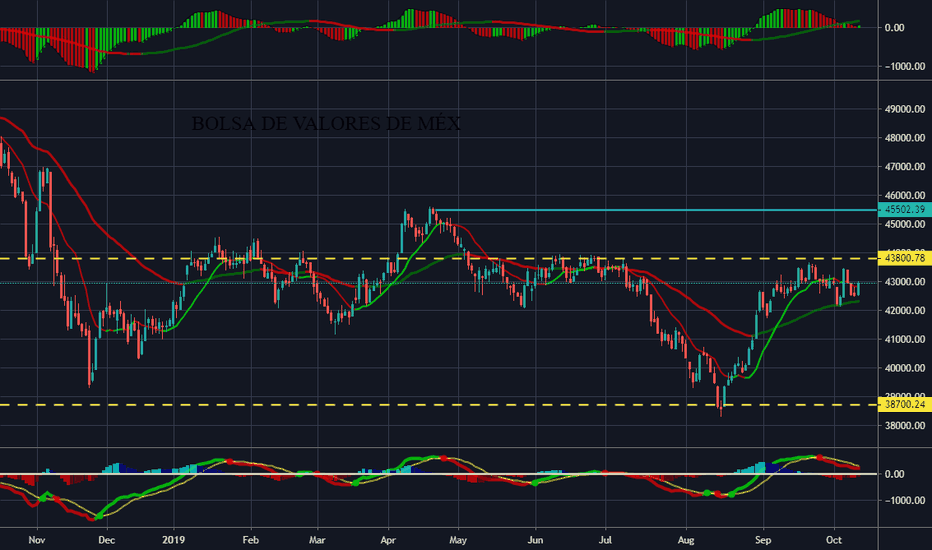Viewport: 932px width, 550px height.
Task: Click the Jul label on time axis
Action: pyautogui.click(x=605, y=540)
